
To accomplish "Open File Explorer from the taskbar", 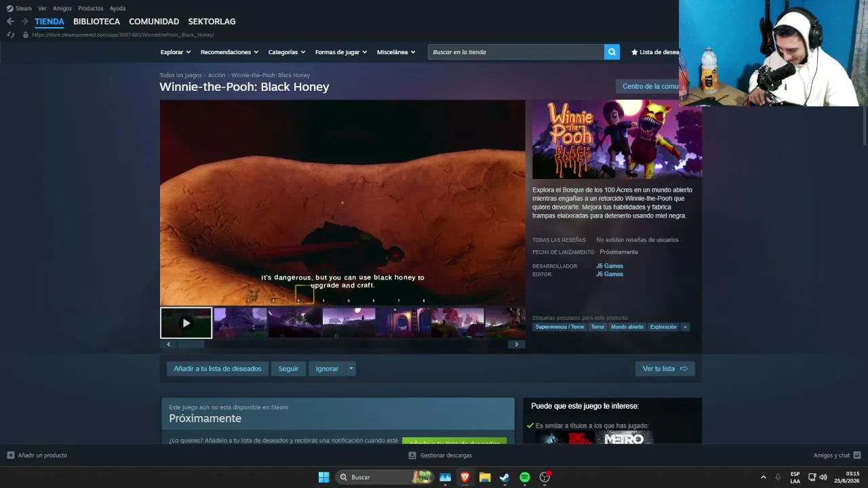I will pyautogui.click(x=485, y=477).
